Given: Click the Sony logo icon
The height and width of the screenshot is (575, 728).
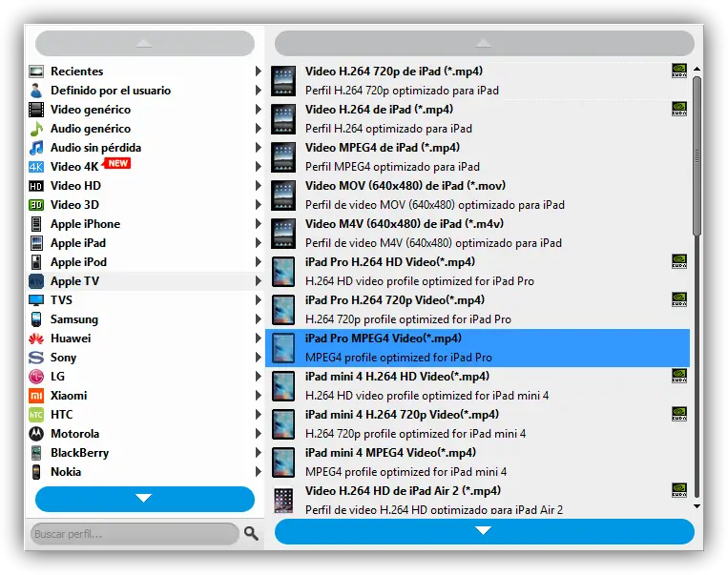Looking at the screenshot, I should coord(36,358).
